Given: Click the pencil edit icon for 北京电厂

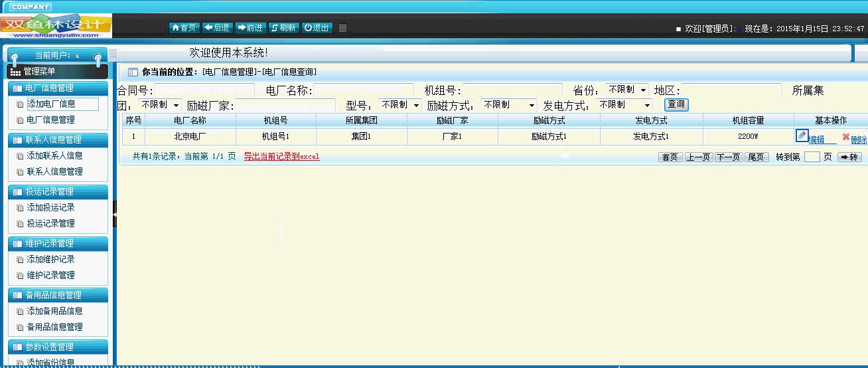Looking at the screenshot, I should (x=802, y=136).
